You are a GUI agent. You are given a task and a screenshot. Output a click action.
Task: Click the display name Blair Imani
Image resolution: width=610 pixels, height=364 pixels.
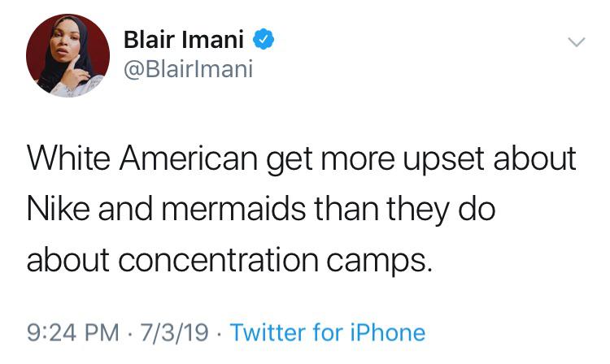click(x=187, y=39)
